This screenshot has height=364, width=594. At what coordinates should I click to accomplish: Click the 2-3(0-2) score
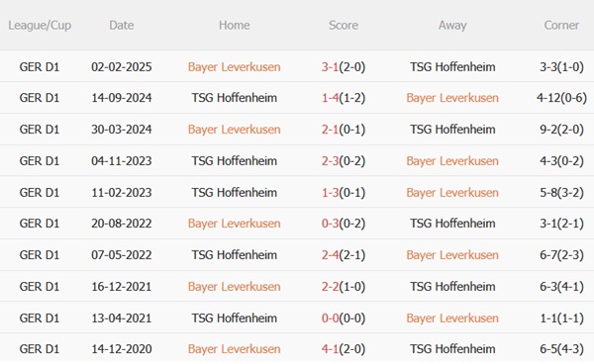344,161
